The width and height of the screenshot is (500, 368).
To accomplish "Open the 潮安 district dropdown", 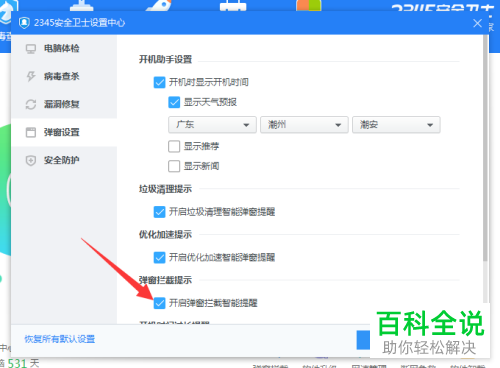I will click(396, 125).
